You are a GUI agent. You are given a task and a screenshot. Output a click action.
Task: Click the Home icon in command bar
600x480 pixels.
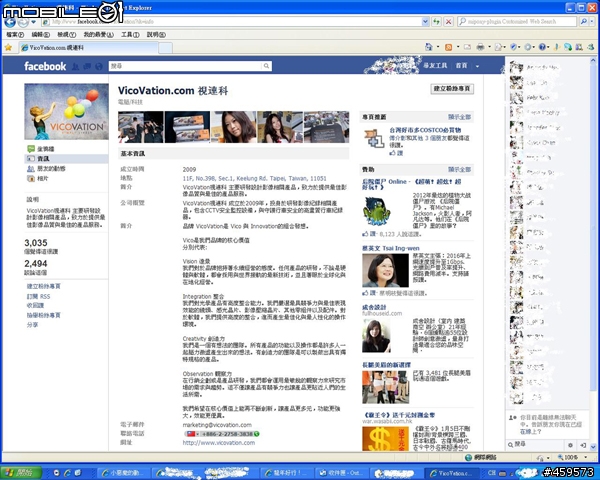click(x=429, y=47)
